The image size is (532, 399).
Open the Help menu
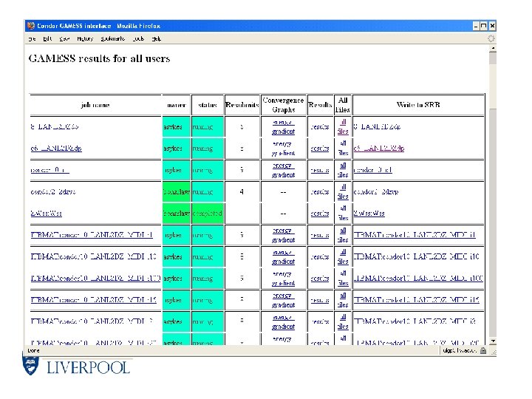tap(156, 38)
